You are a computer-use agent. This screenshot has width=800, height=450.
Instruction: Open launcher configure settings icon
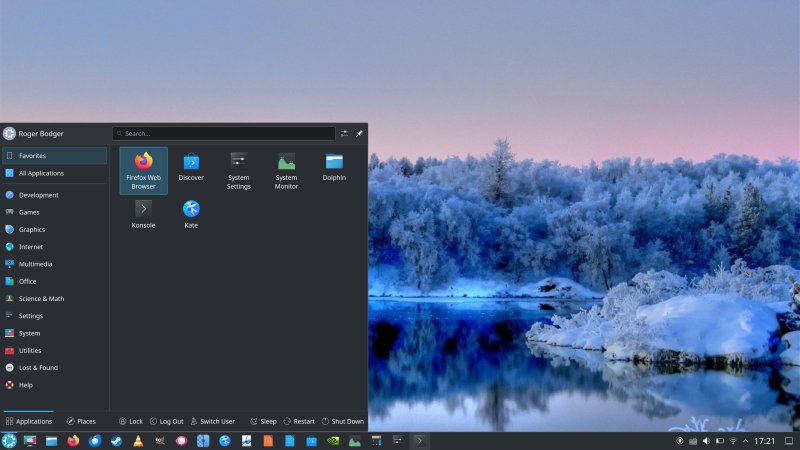click(344, 133)
